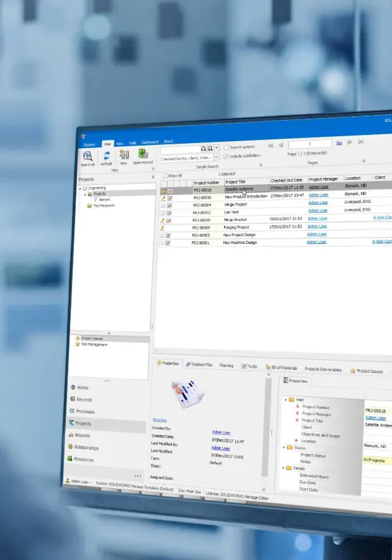The width and height of the screenshot is (392, 560).
Task: Go to the first page arrow
Action: pyautogui.click(x=270, y=146)
